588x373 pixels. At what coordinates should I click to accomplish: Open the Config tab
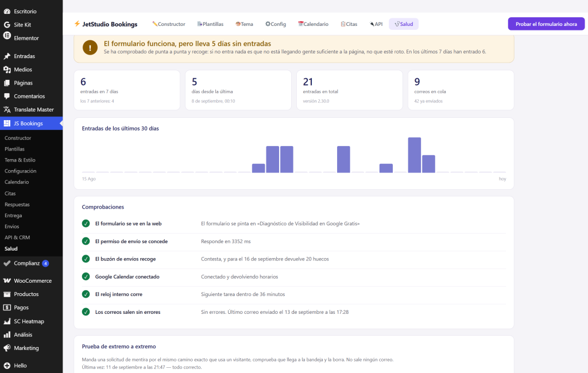click(x=276, y=24)
